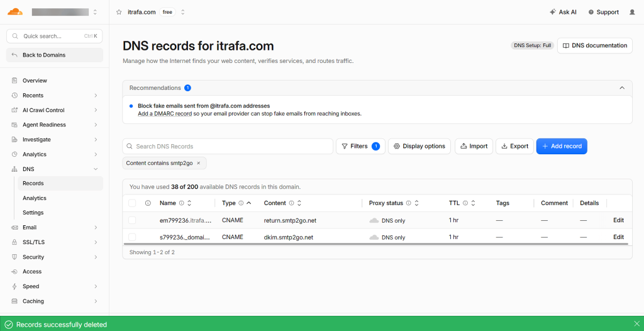
Task: Select the dkim.smtp2go.net record checkbox
Action: point(132,237)
